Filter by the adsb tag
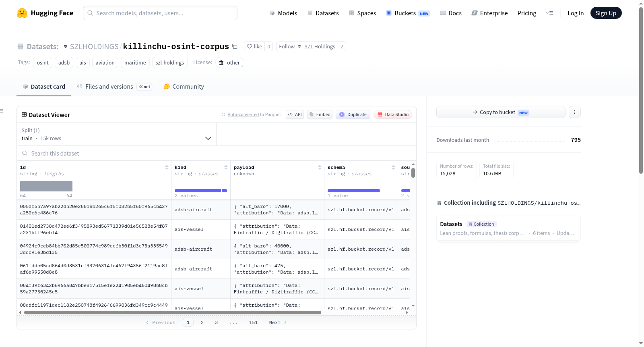The image size is (644, 347). pyautogui.click(x=64, y=62)
